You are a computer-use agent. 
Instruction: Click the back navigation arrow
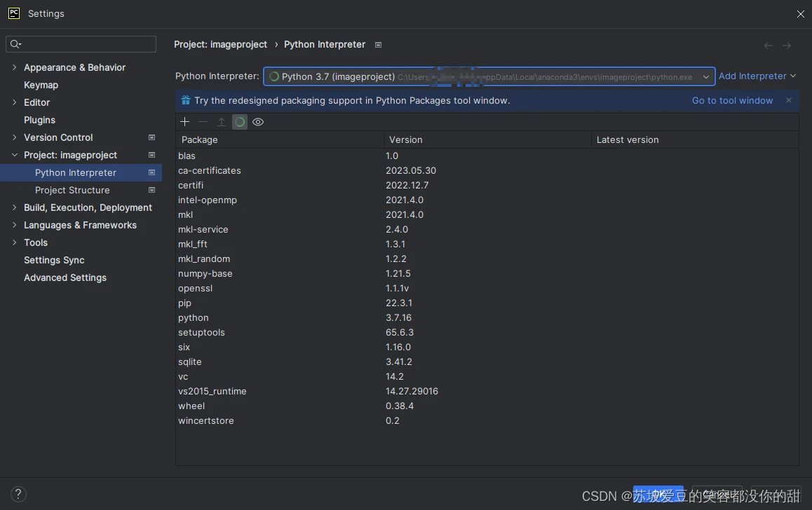click(769, 46)
